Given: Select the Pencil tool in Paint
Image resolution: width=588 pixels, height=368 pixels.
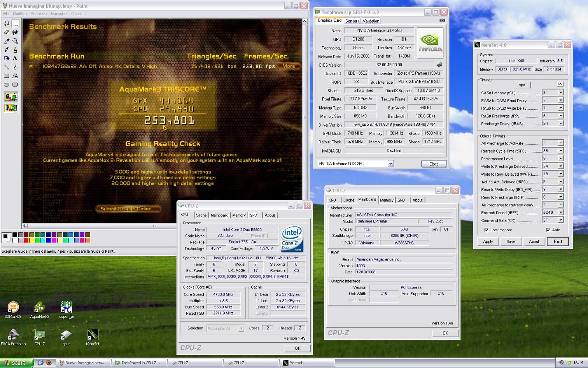Looking at the screenshot, I should coord(7,49).
